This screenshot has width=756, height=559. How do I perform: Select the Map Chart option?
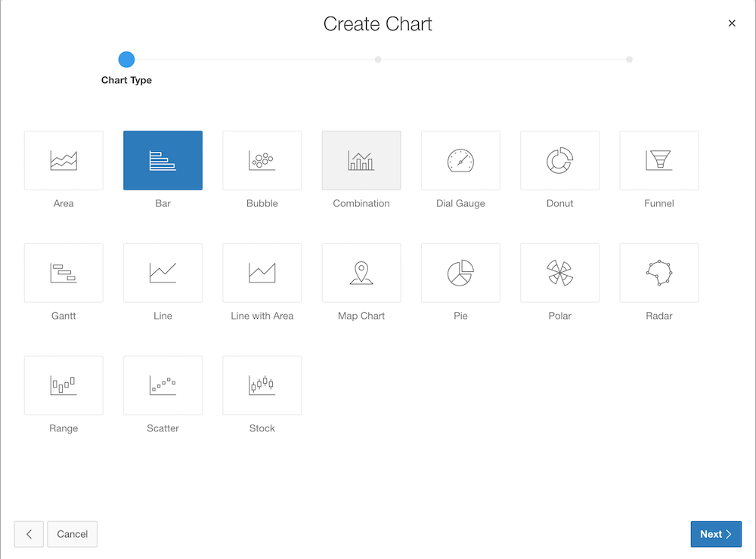pyautogui.click(x=361, y=273)
